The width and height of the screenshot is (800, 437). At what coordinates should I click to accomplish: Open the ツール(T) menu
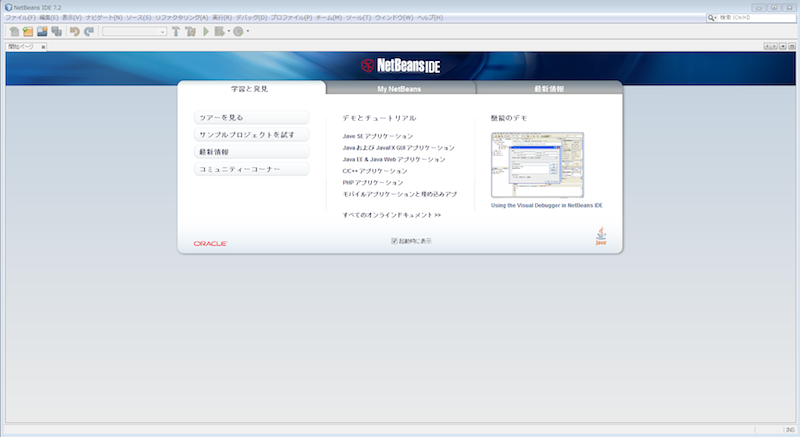tap(358, 17)
